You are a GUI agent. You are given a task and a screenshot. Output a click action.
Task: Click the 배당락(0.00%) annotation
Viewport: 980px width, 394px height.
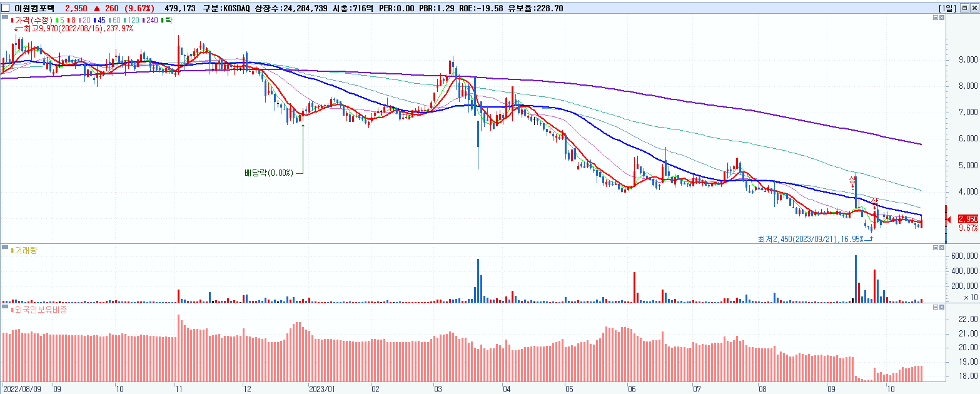point(269,173)
